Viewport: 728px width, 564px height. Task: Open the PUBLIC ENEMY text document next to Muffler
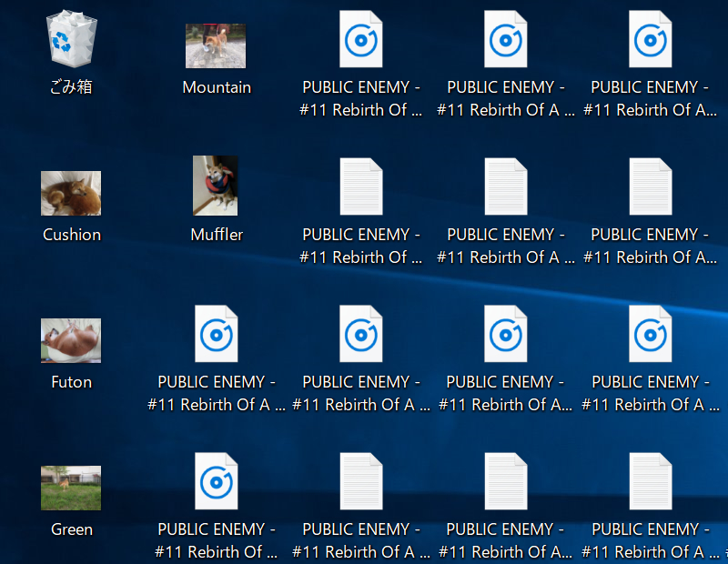(361, 186)
